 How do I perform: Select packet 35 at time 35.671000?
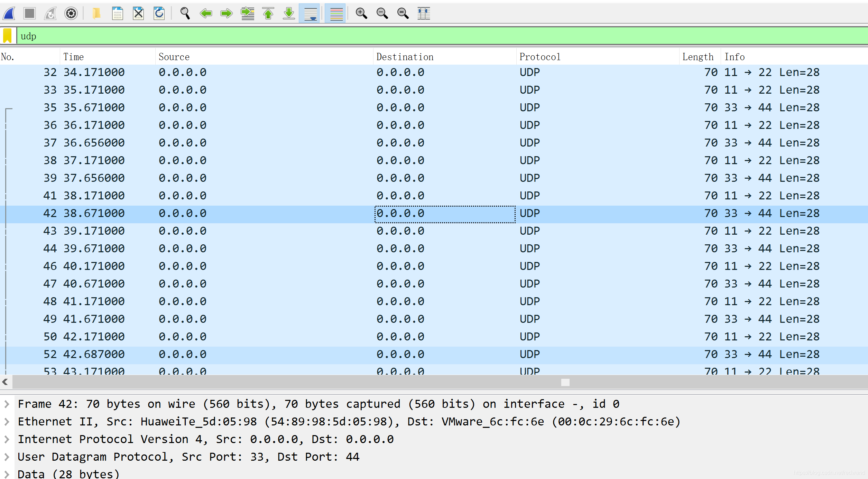[x=434, y=107]
